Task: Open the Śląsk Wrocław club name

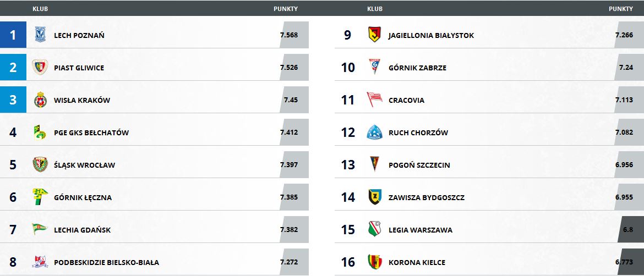Action: point(84,165)
